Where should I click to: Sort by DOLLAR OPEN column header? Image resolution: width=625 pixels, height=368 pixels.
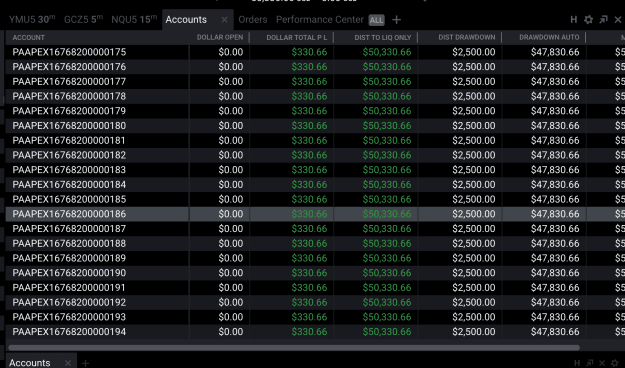pos(220,37)
